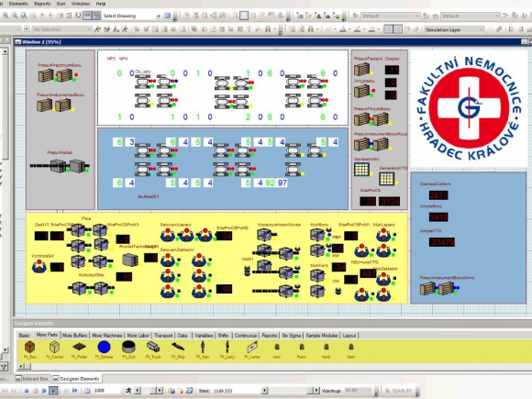Open the Window menu

tap(81, 4)
